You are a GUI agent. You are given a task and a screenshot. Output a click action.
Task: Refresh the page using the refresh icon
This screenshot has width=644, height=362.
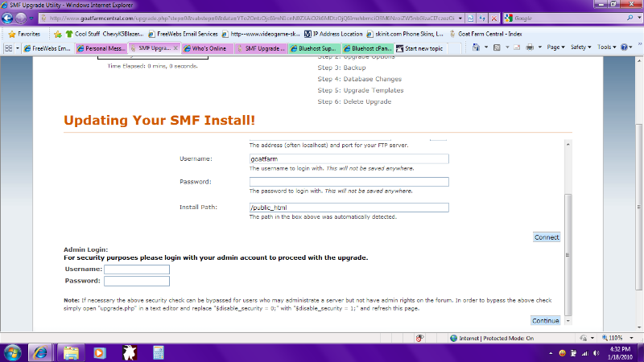click(482, 19)
